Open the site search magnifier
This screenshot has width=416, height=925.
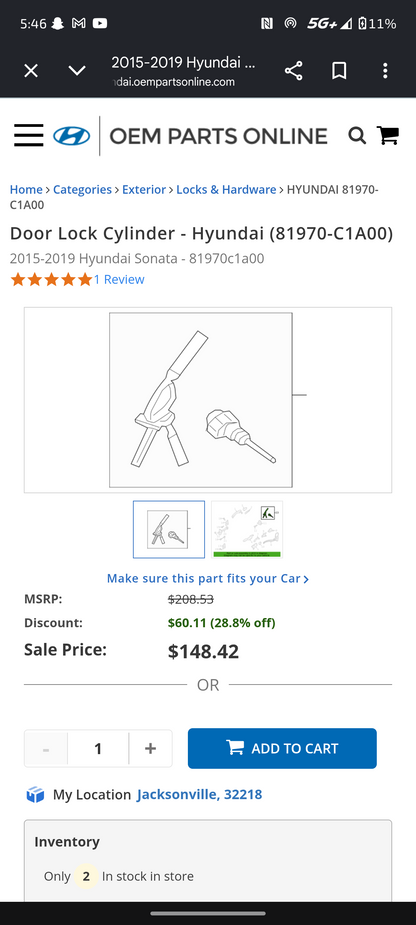coord(357,136)
